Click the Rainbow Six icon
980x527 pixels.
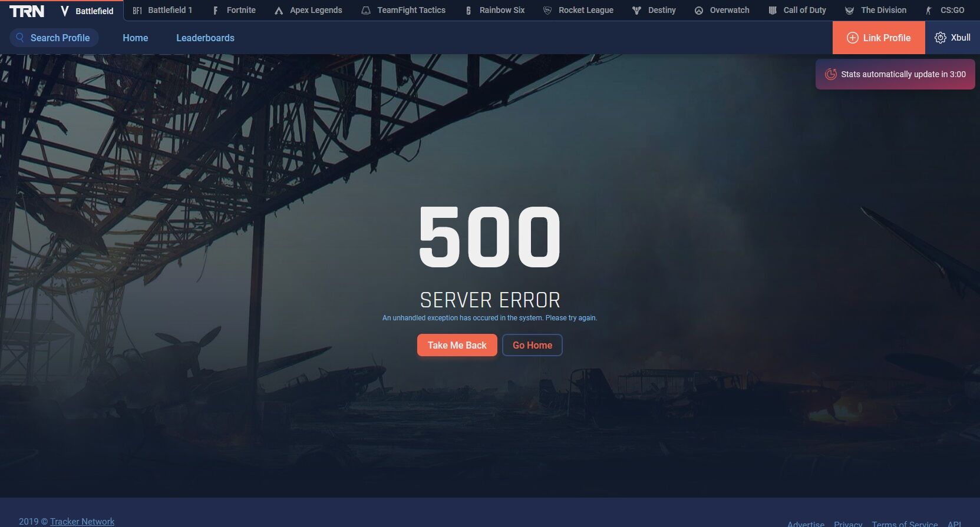point(468,11)
